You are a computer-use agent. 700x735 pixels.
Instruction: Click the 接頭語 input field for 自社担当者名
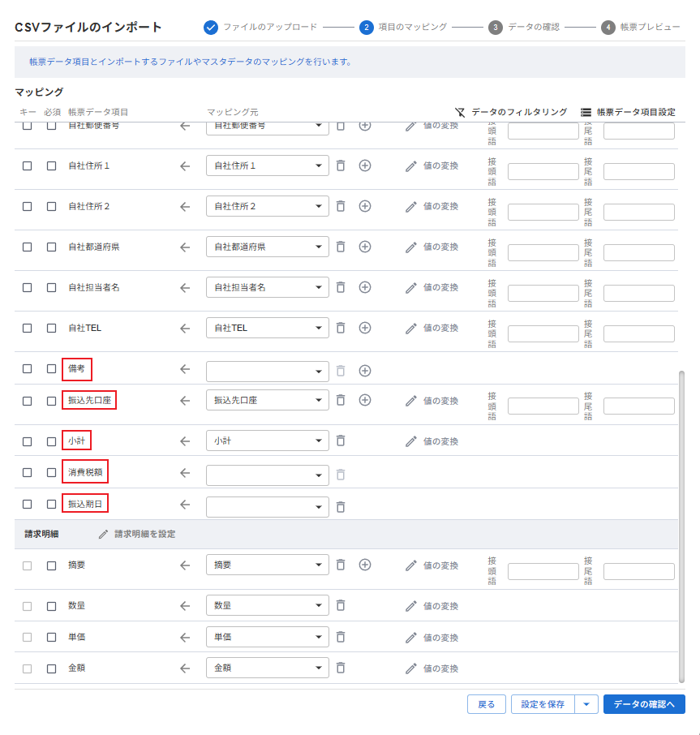coord(543,293)
